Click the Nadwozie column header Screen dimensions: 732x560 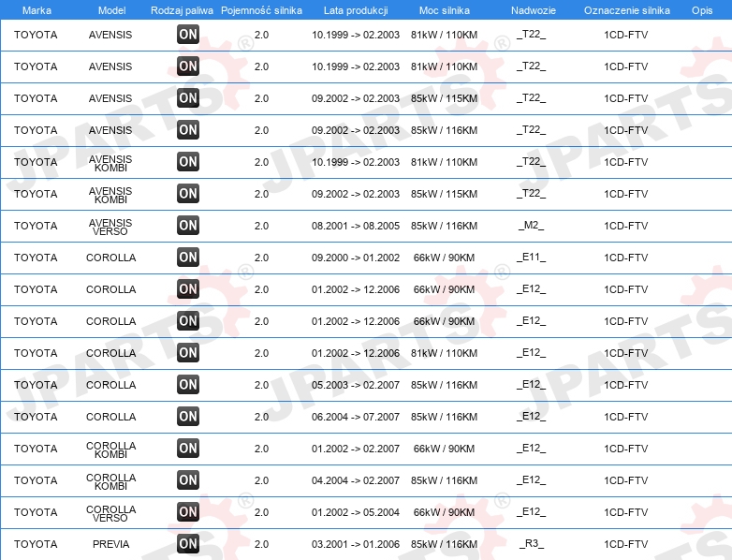tap(534, 10)
